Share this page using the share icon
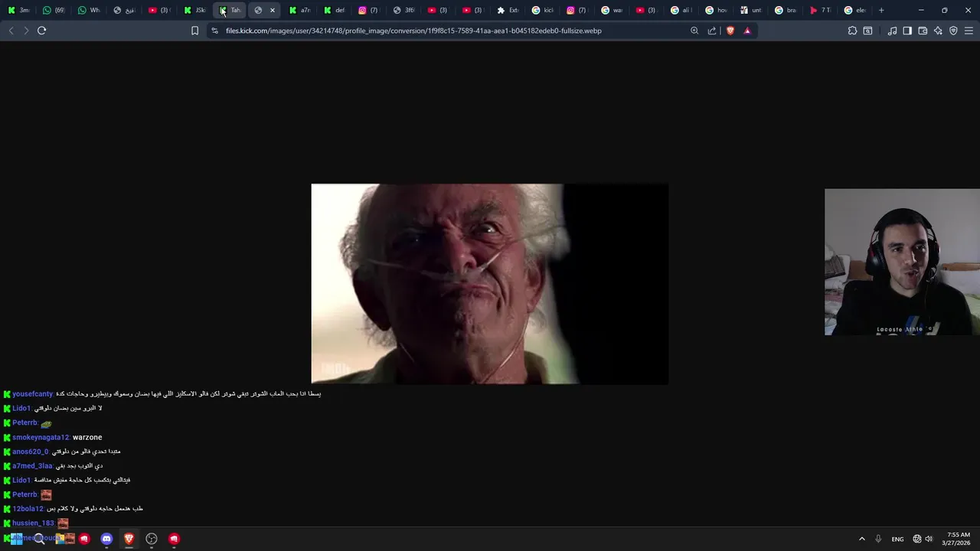Image resolution: width=980 pixels, height=551 pixels. tap(712, 31)
